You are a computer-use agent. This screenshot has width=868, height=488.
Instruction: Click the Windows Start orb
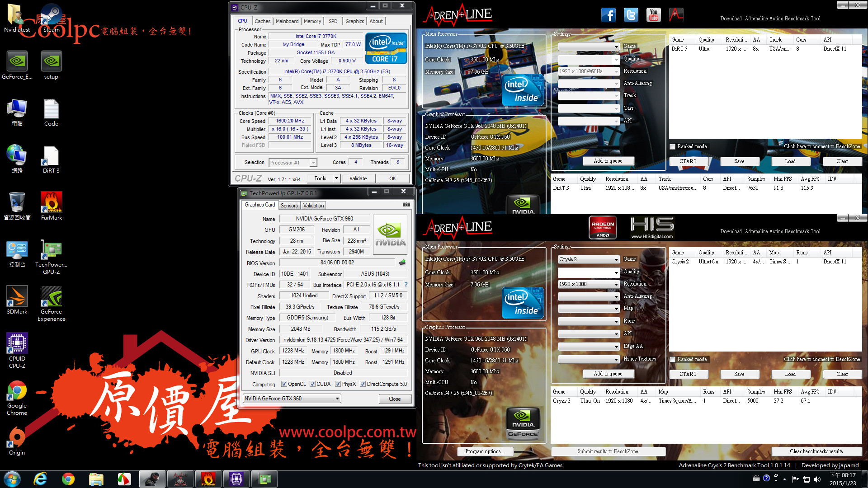(12, 479)
